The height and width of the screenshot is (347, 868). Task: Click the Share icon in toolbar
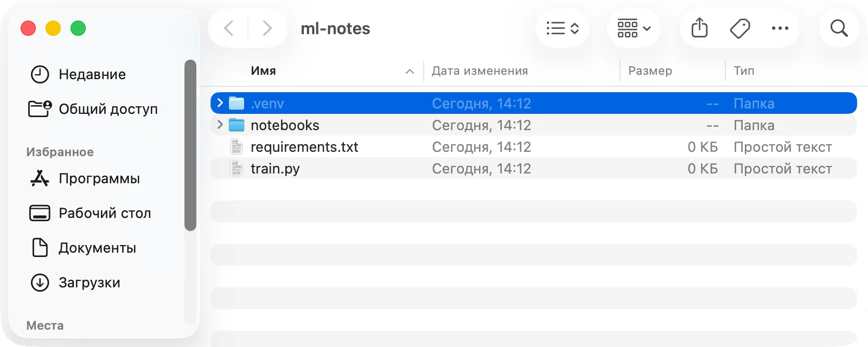click(x=700, y=28)
